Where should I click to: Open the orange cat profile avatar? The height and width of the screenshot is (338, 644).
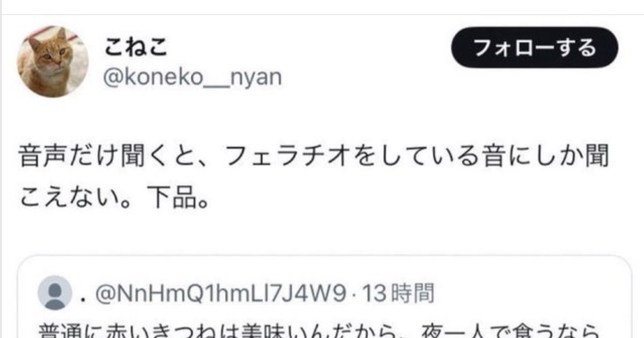click(x=53, y=62)
